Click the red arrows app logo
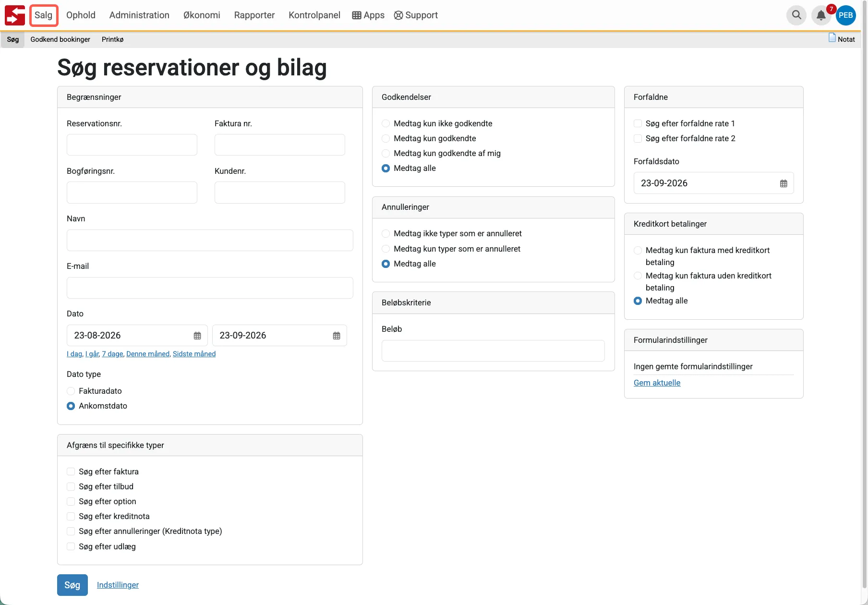The width and height of the screenshot is (868, 605). (15, 15)
